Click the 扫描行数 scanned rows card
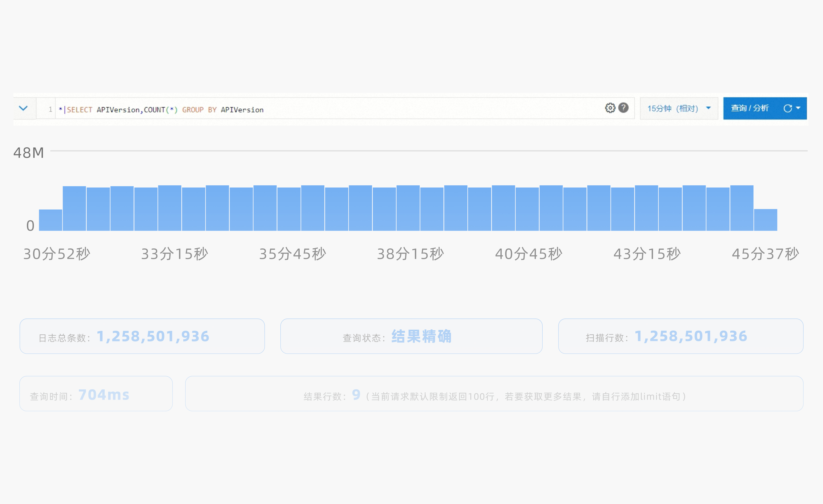 coord(680,336)
